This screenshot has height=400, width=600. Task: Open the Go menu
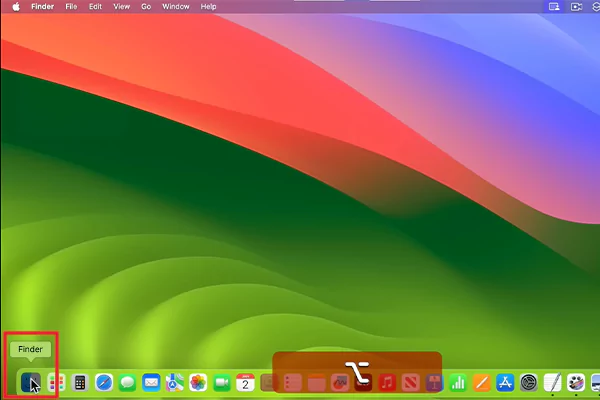(146, 7)
